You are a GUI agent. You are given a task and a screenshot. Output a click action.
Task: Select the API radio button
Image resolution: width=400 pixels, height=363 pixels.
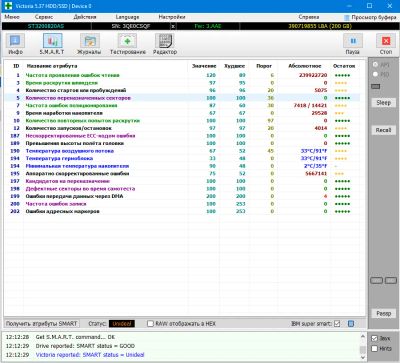(x=375, y=65)
